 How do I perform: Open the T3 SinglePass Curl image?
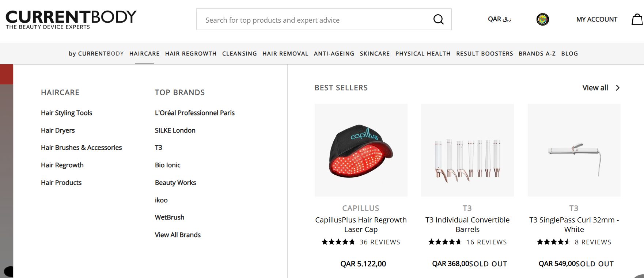point(574,150)
